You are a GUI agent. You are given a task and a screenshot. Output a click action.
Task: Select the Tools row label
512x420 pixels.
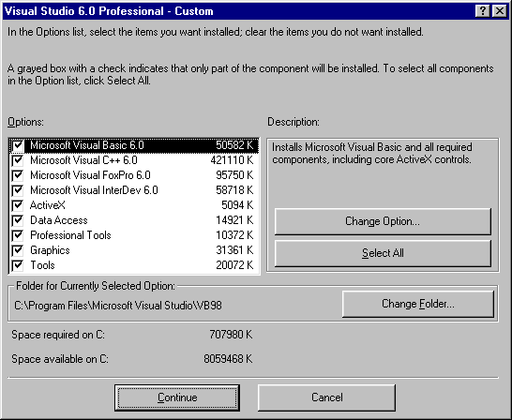point(42,265)
